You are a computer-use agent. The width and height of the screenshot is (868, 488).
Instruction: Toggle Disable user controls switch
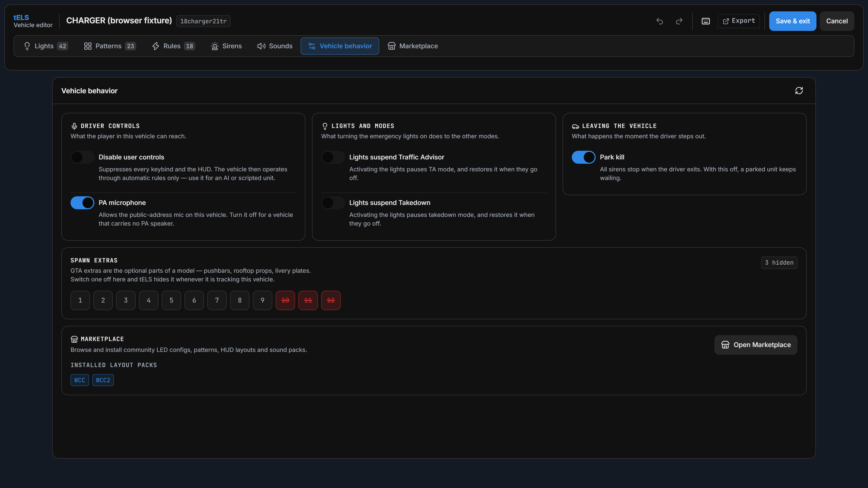(x=82, y=157)
